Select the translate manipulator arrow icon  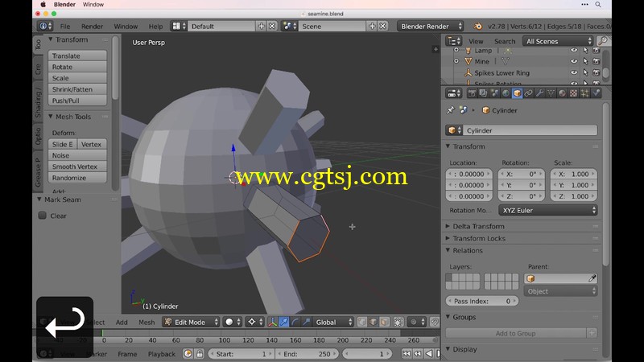(x=284, y=323)
